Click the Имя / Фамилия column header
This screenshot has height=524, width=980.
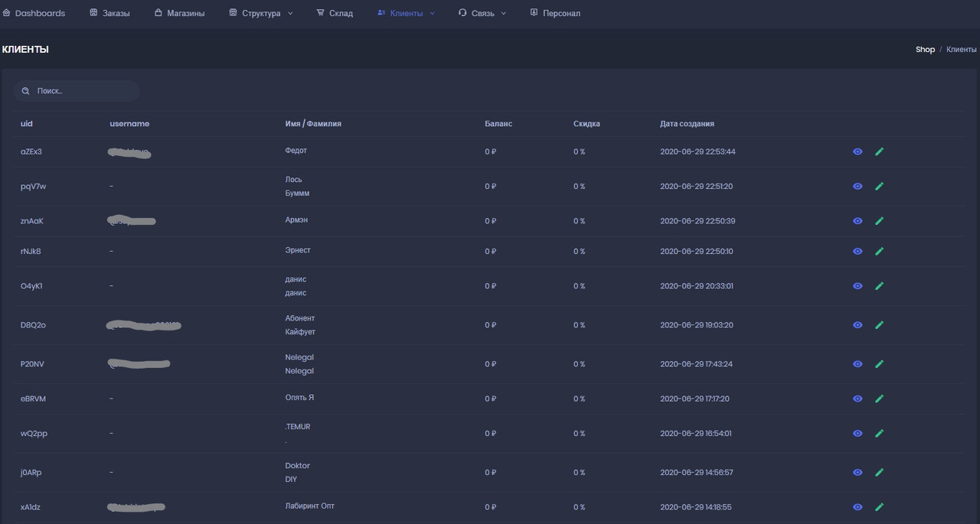tap(313, 123)
